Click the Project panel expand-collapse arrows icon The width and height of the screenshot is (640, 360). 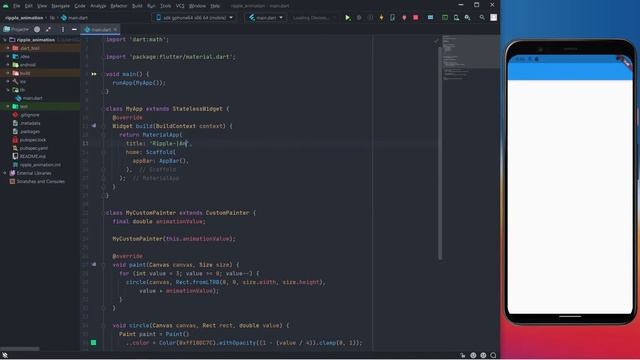pos(49,29)
